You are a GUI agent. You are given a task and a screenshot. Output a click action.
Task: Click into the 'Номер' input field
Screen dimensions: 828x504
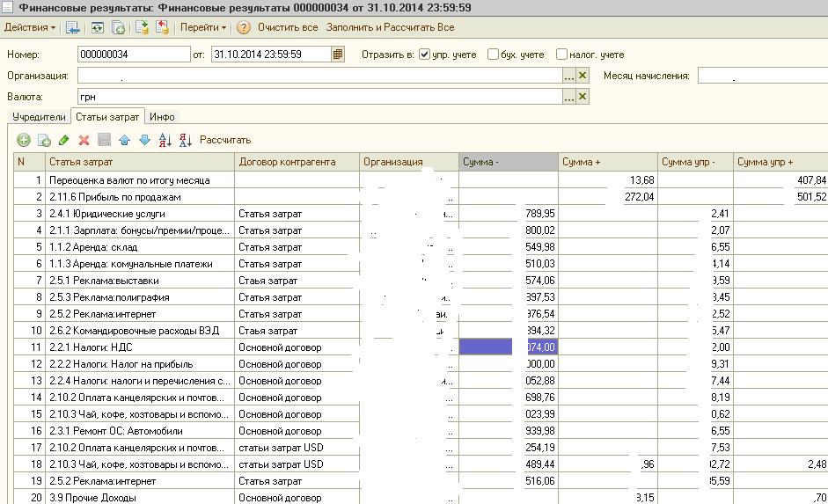coord(133,55)
